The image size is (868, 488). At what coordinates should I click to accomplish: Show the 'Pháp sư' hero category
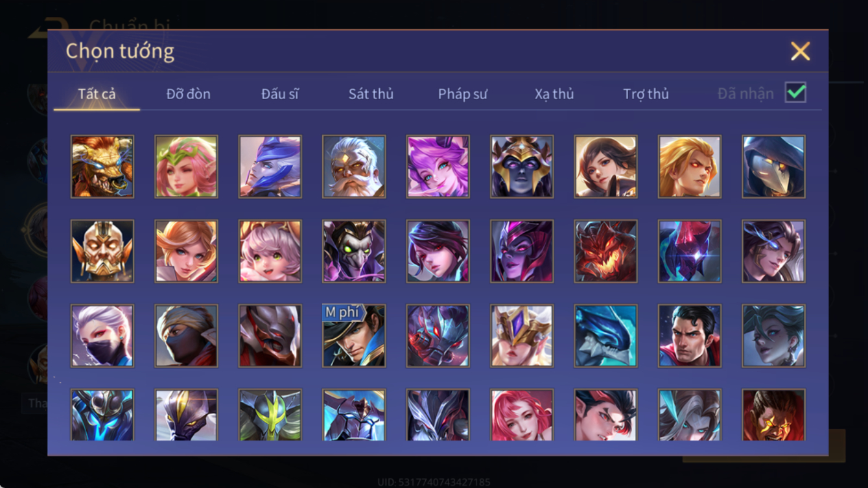click(463, 94)
